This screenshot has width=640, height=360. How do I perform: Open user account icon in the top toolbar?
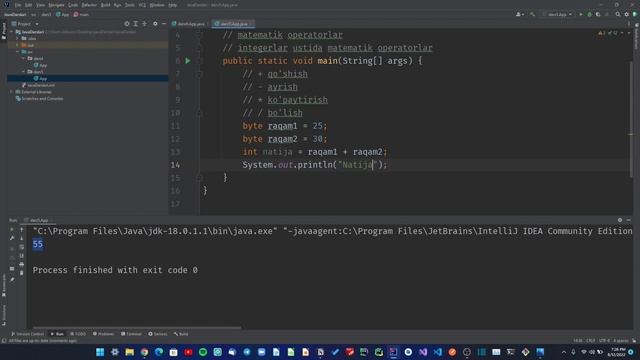[x=519, y=14]
